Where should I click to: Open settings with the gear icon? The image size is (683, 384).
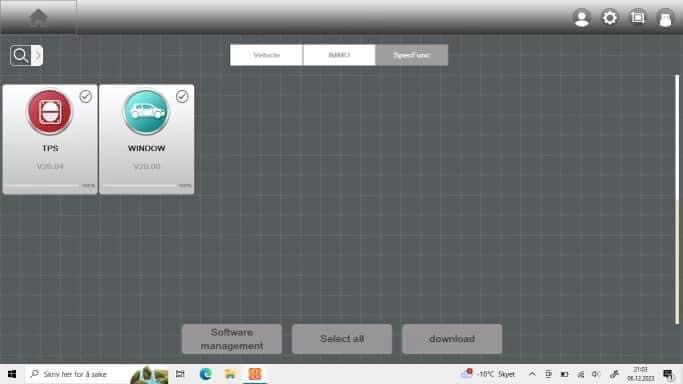(x=609, y=18)
